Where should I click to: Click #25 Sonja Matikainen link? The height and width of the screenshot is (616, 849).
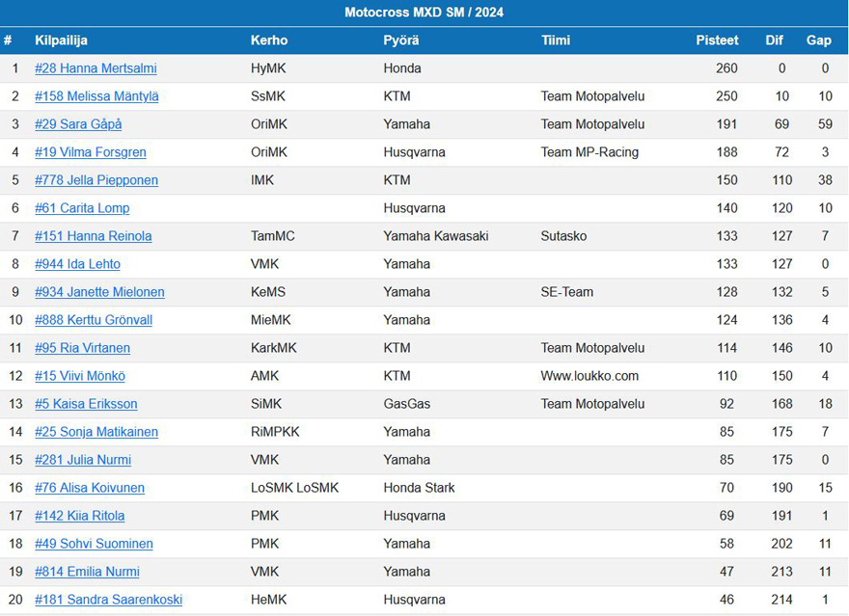pyautogui.click(x=96, y=432)
